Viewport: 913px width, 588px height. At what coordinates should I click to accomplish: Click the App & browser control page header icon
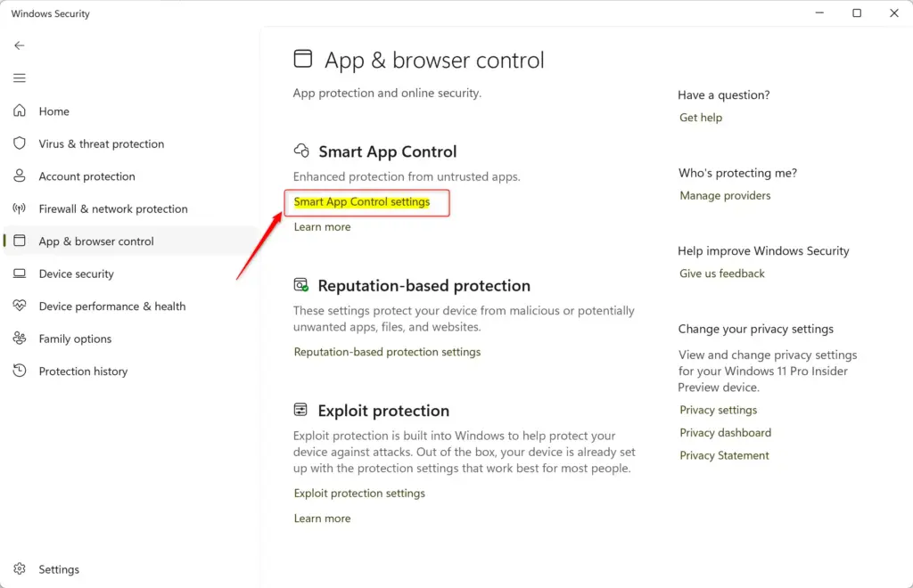click(x=303, y=59)
